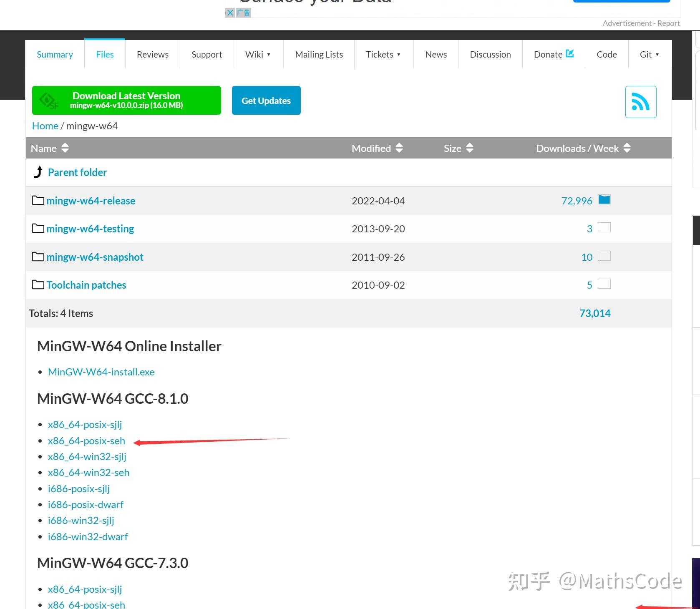Open GCC-8.1.0 x86_64-win32-seh link
This screenshot has width=700, height=609.
coord(88,472)
